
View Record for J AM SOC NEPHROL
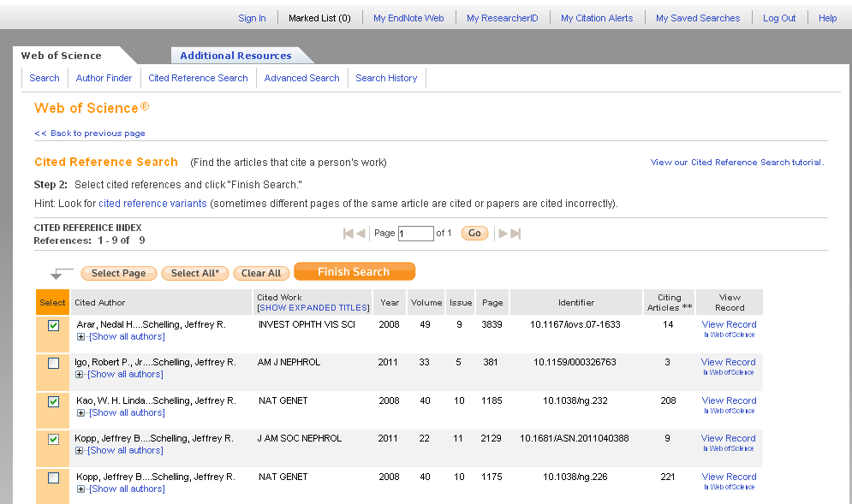pos(728,438)
